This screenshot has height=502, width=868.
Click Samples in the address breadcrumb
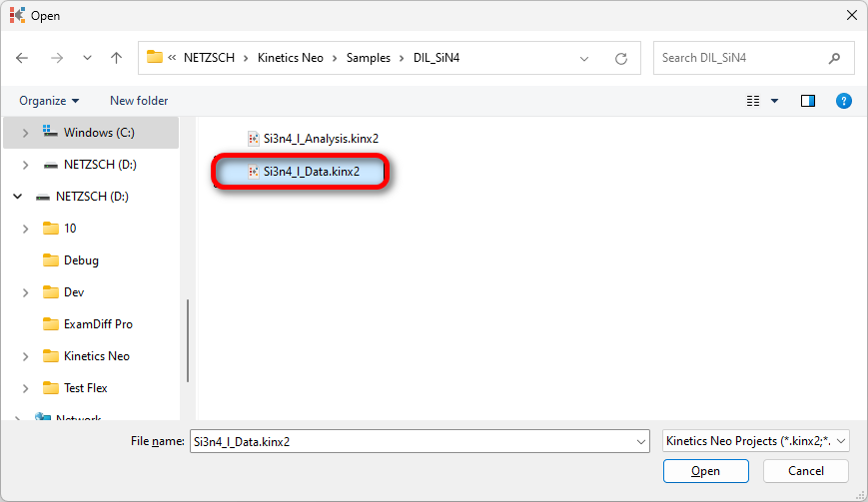[x=369, y=58]
